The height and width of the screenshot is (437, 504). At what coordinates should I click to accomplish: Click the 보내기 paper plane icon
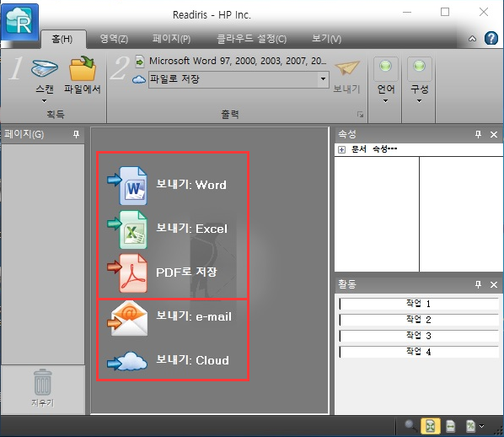(x=347, y=67)
